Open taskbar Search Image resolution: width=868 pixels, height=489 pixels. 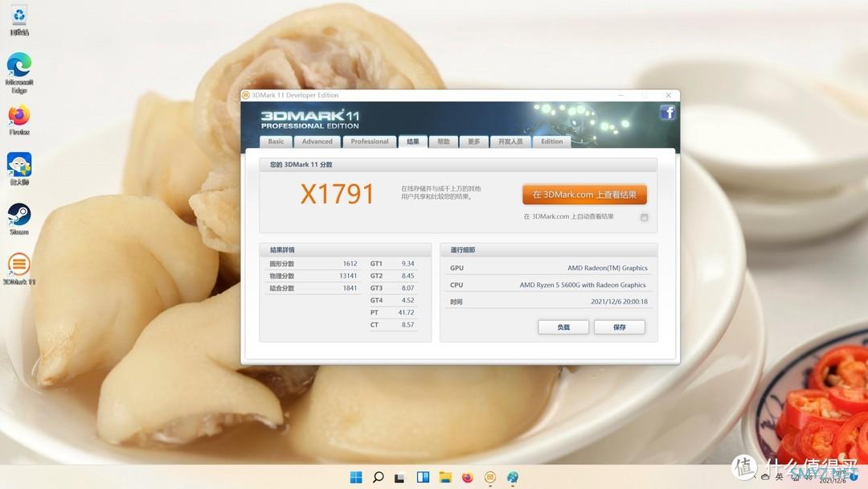point(378,477)
